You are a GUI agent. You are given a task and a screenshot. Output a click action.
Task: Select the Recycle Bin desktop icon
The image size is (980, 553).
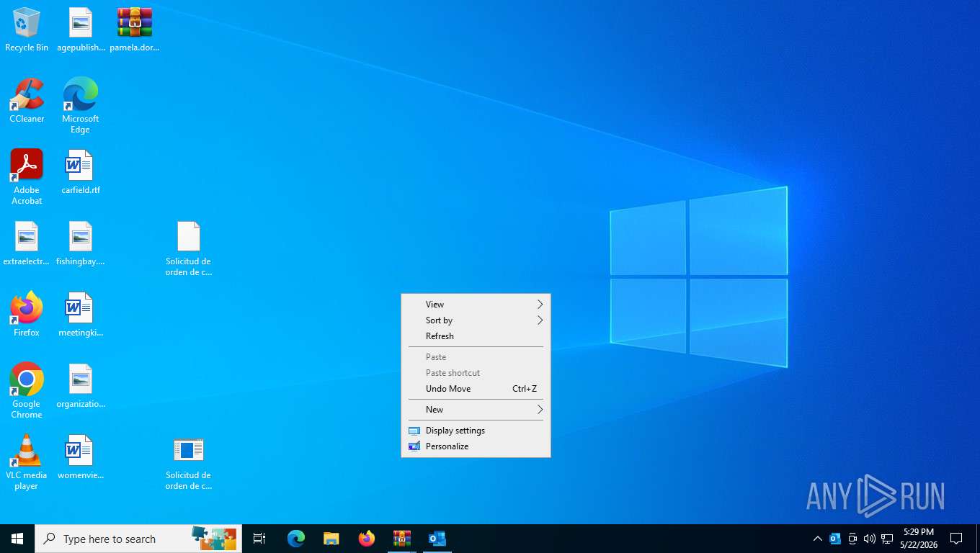pos(27,30)
